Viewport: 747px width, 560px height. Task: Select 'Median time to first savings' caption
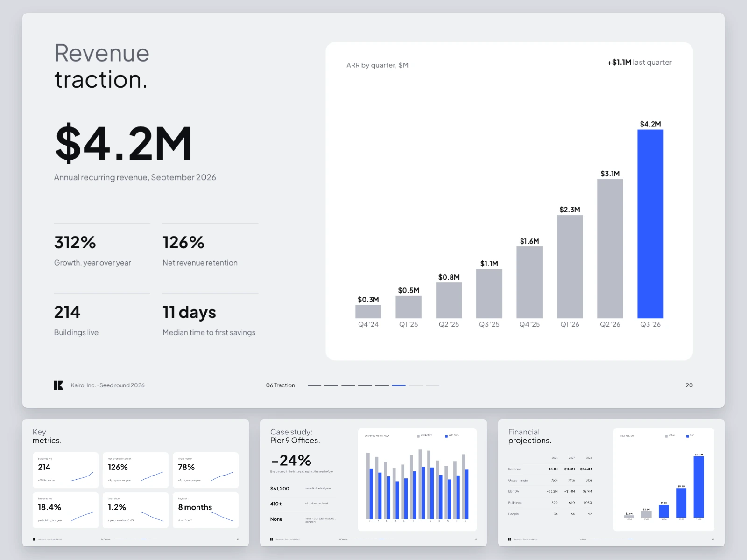tap(209, 332)
